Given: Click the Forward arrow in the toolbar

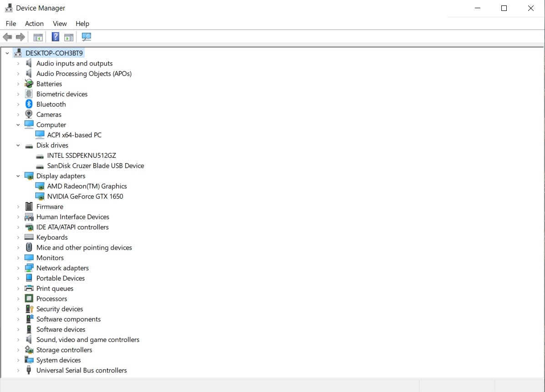Looking at the screenshot, I should [x=20, y=37].
